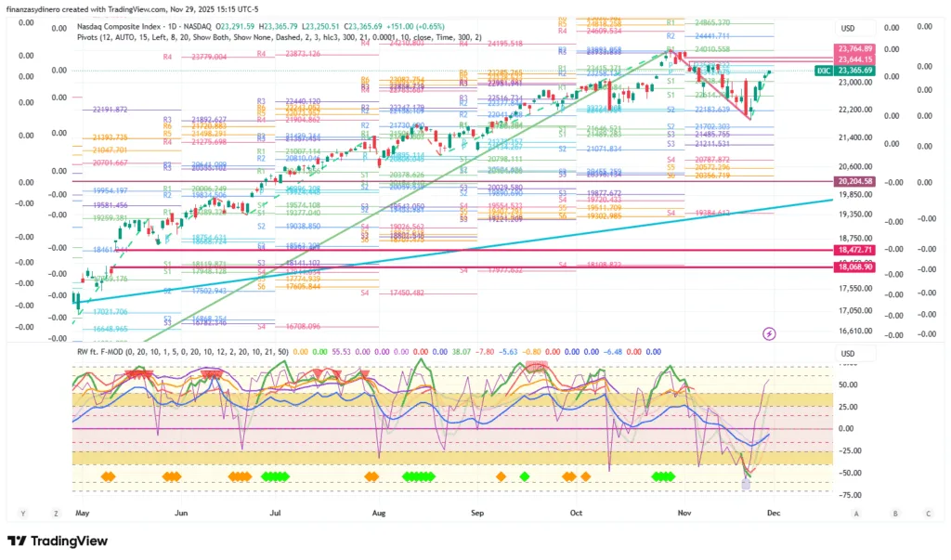Select the IXIC symbol tag on price axis
Screen dimensions: 951x560
coord(823,71)
